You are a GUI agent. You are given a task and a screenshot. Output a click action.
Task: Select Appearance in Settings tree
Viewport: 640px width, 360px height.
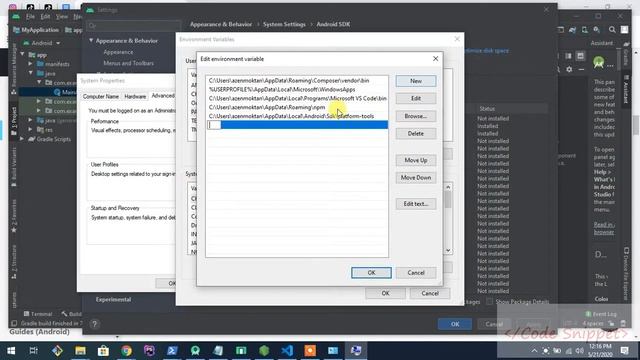click(x=118, y=52)
